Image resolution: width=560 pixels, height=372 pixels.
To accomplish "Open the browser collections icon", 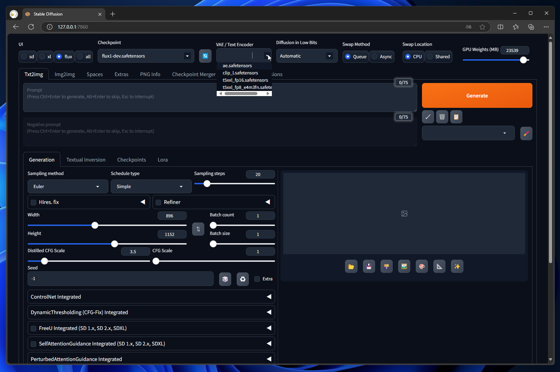I will click(531, 27).
